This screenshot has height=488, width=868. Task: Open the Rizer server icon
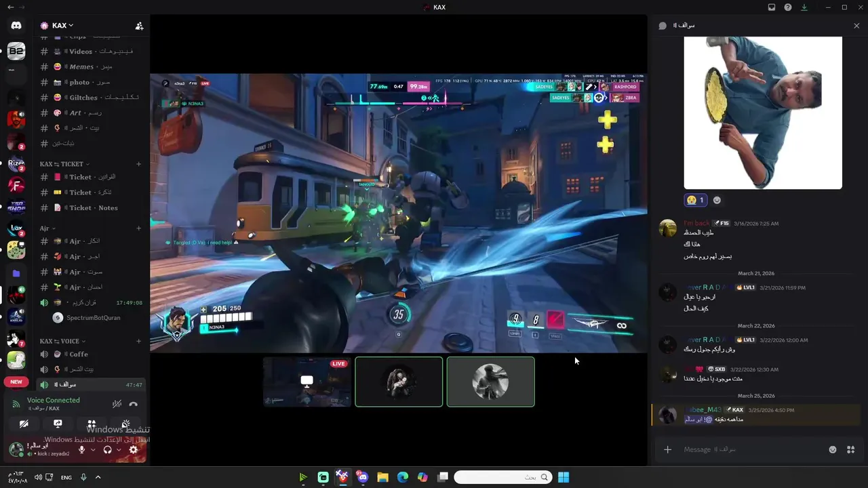tap(16, 163)
